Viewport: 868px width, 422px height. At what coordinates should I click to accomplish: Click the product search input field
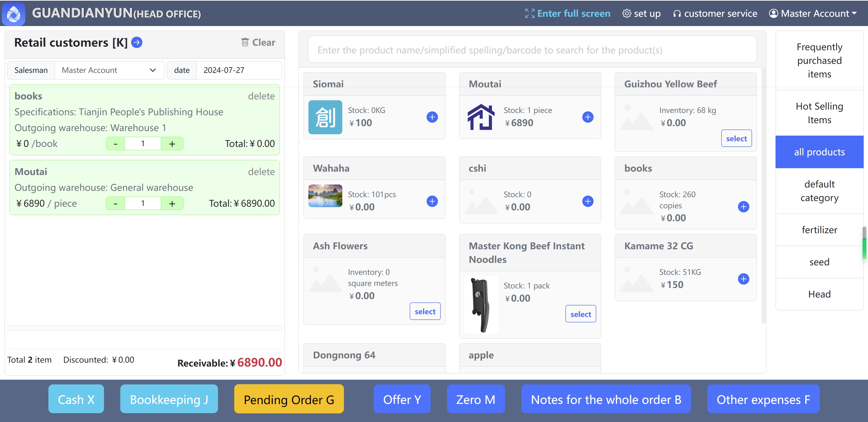tap(532, 50)
